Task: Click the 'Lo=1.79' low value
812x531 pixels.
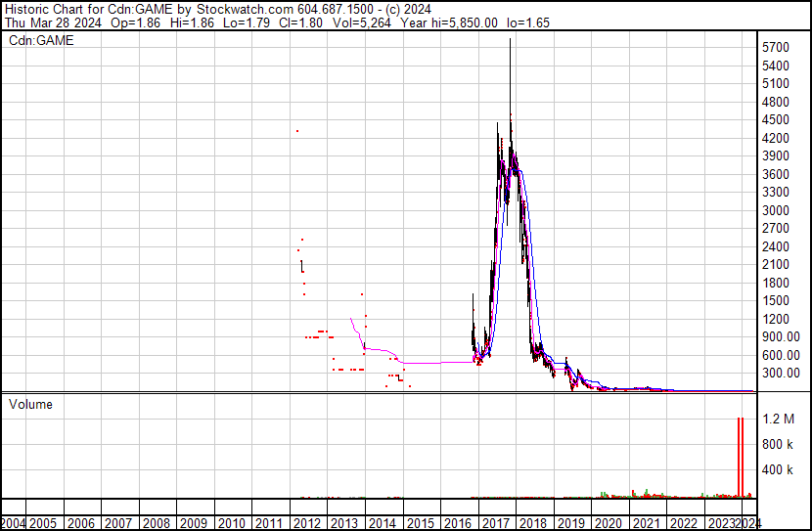Action: point(247,23)
